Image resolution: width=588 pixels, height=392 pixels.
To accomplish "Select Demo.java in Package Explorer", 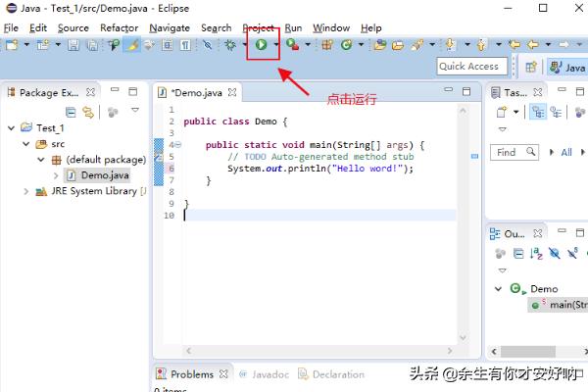I will click(98, 175).
